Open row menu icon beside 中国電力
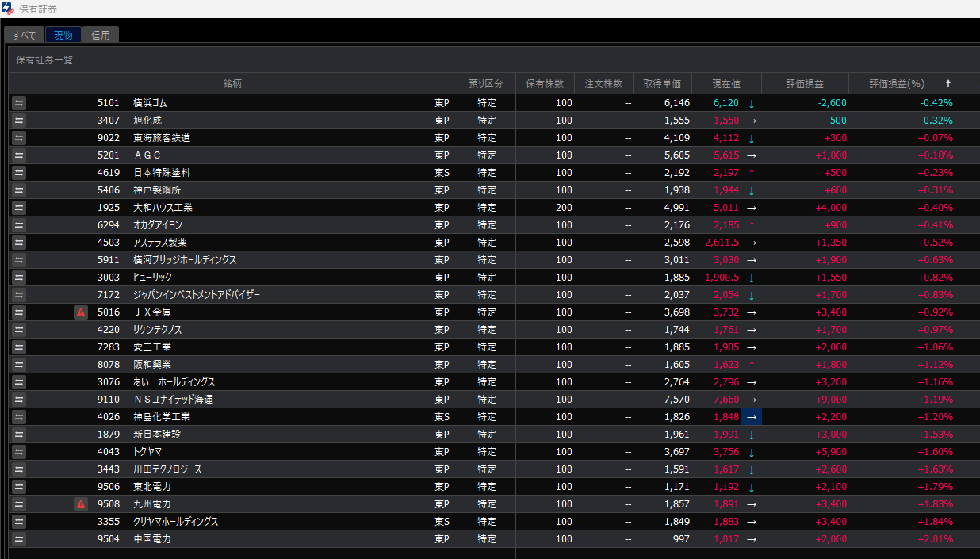Viewport: 980px width, 559px height. point(19,539)
